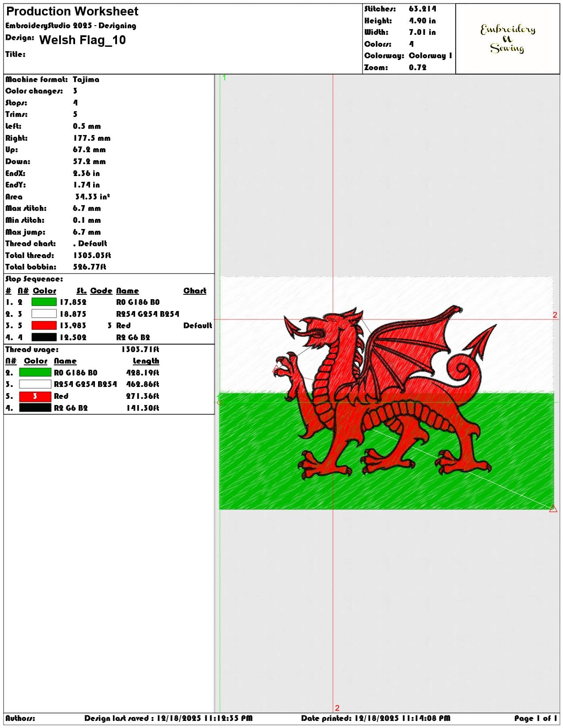Select thread length '428.19ft'
563x728 pixels.
(x=143, y=373)
